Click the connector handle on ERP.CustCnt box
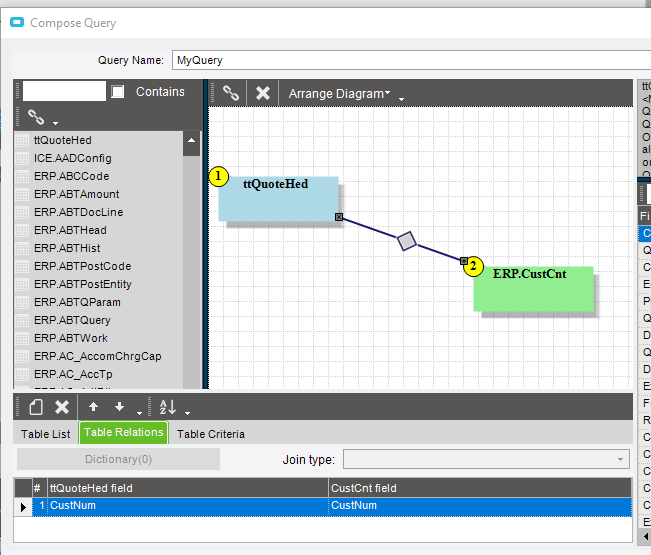Viewport: 651px width, 555px height. [464, 261]
